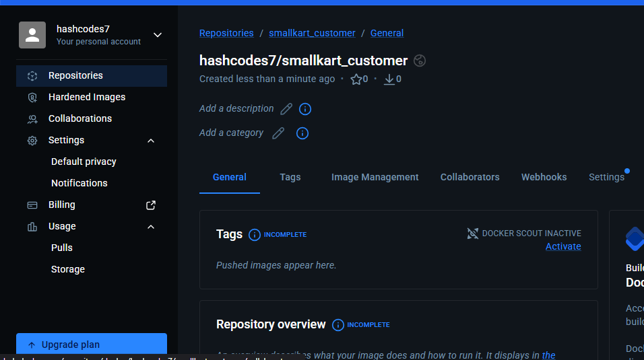
Task: Click Repositories breadcrumb link
Action: pos(226,33)
